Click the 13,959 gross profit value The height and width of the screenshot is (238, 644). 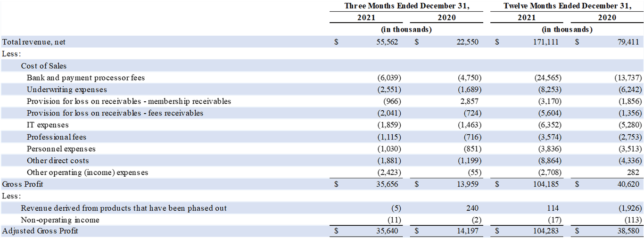[x=467, y=184]
